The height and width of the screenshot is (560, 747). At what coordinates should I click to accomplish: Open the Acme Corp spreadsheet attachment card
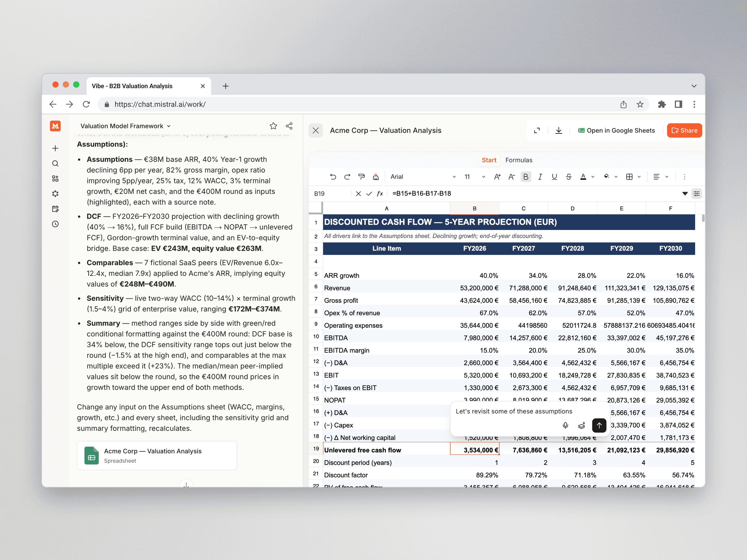click(x=157, y=455)
